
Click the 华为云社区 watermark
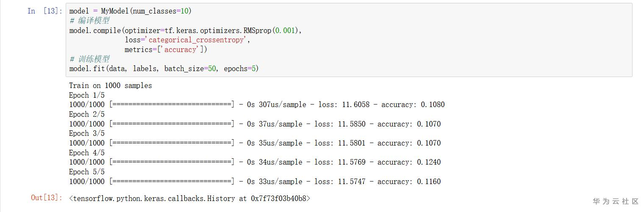[x=615, y=201]
